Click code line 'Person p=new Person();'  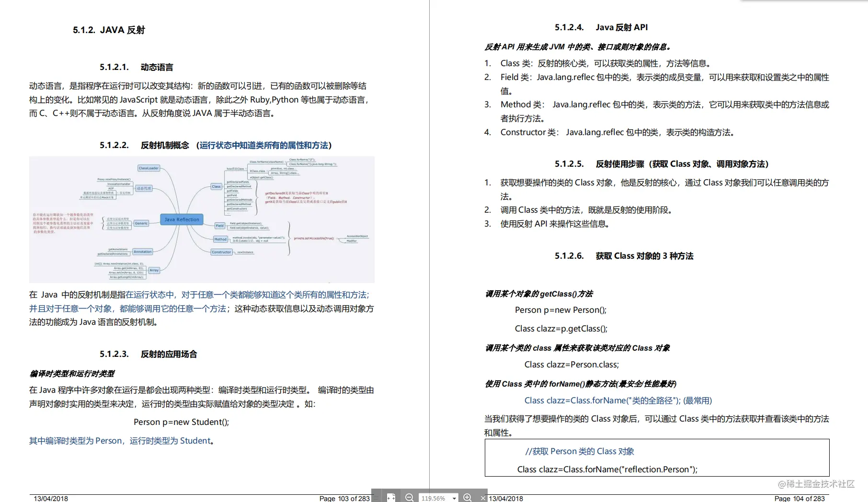pyautogui.click(x=560, y=310)
